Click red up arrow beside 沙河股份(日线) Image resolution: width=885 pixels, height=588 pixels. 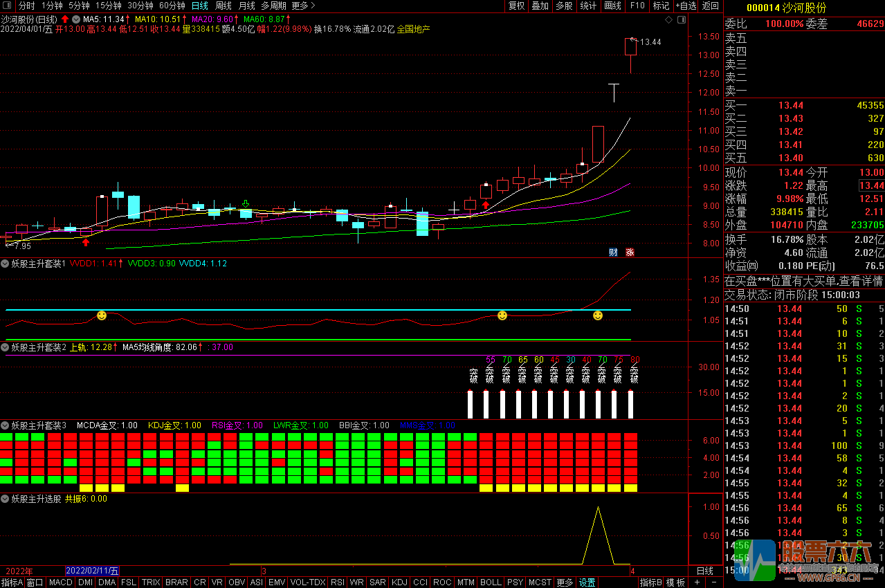tap(65, 19)
